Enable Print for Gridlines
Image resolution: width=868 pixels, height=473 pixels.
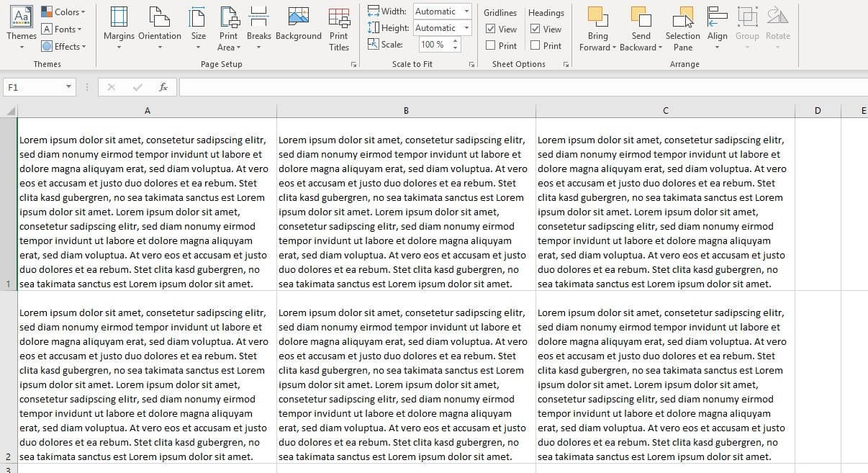pos(490,45)
